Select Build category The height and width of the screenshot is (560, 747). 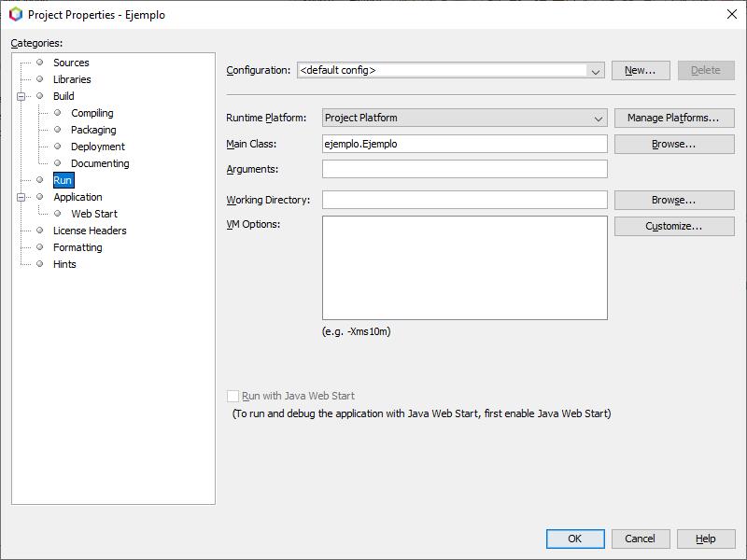coord(63,96)
